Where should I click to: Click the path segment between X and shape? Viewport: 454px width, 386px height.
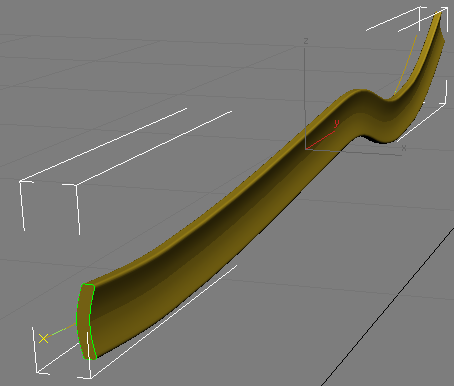point(62,330)
